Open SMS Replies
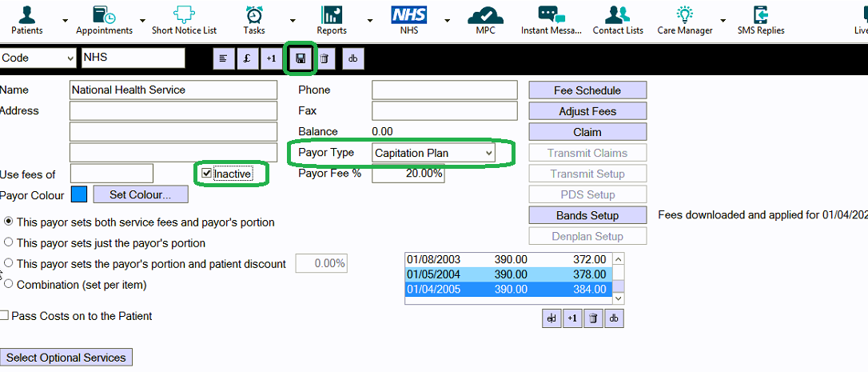 click(761, 21)
